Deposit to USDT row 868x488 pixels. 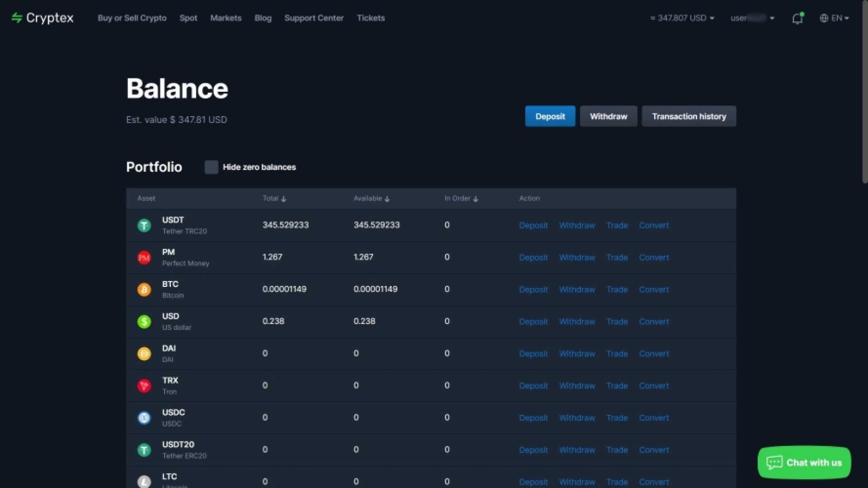pos(533,225)
